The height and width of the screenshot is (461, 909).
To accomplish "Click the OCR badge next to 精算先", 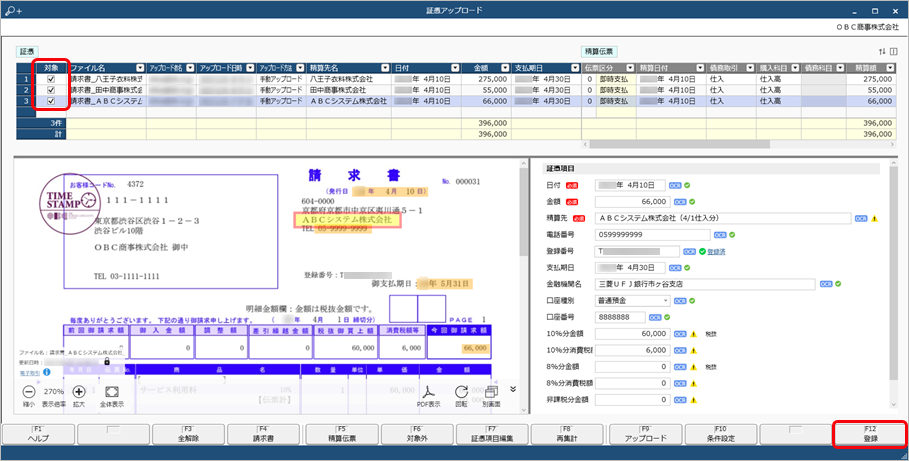I will click(861, 219).
